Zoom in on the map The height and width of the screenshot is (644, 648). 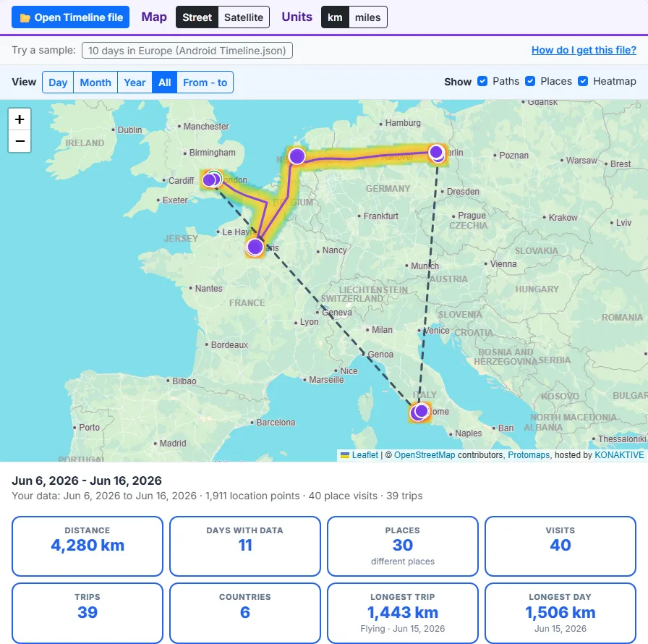tap(20, 119)
